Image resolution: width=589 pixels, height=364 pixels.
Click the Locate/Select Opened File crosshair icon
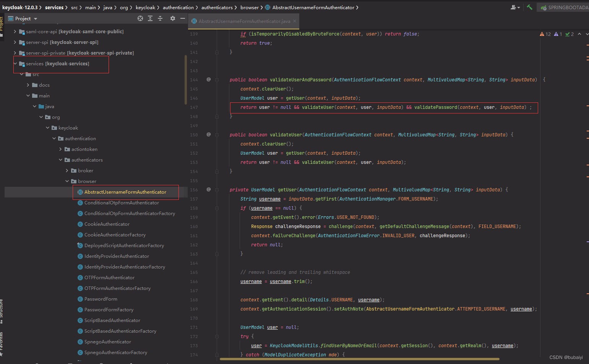[140, 18]
